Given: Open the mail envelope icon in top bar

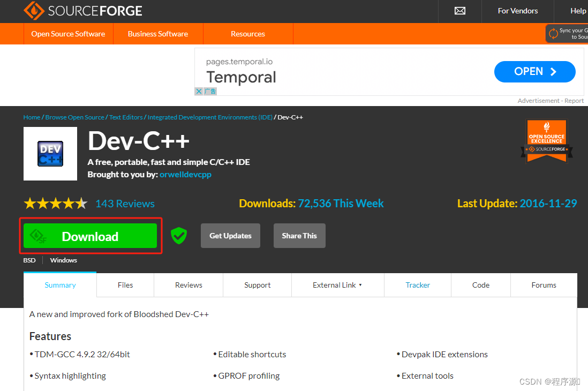Looking at the screenshot, I should point(459,11).
